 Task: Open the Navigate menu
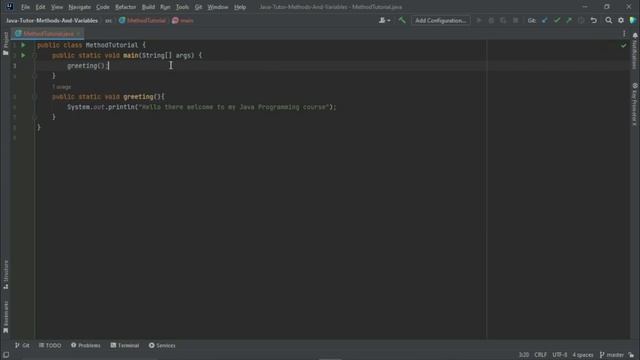(80, 7)
